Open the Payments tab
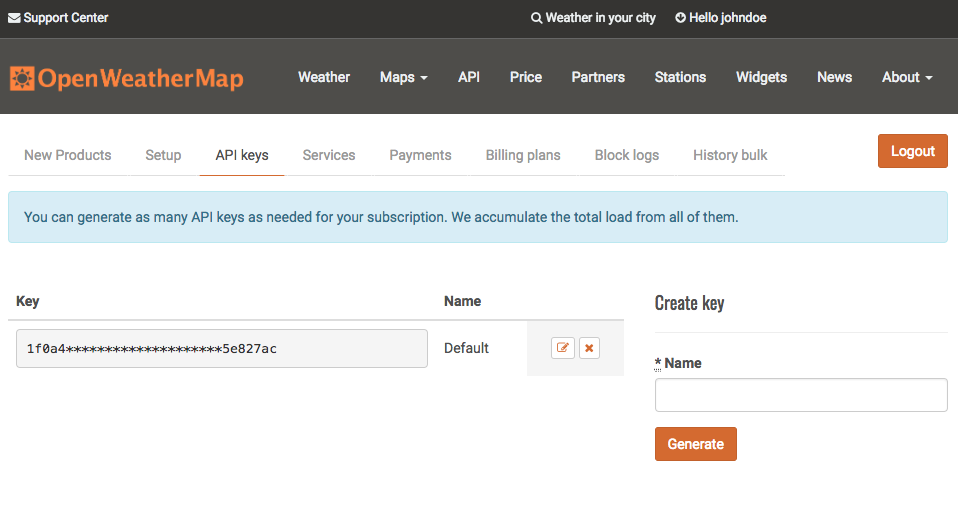The image size is (958, 512). [420, 155]
